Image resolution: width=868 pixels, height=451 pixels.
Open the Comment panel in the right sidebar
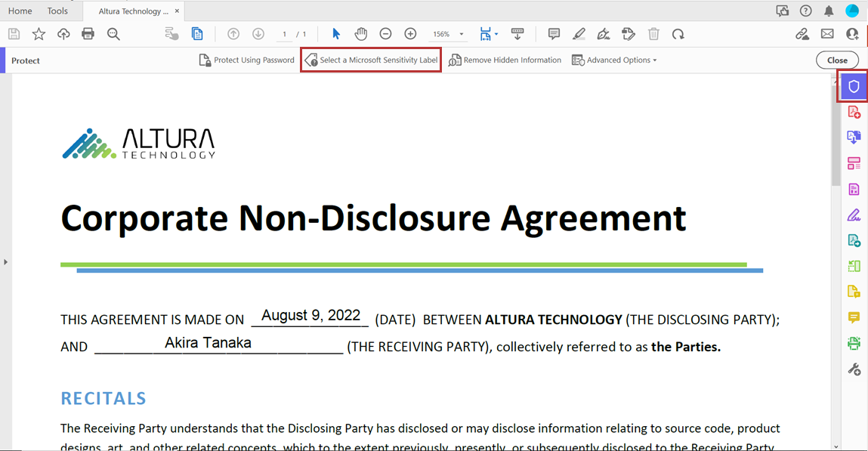pyautogui.click(x=852, y=317)
